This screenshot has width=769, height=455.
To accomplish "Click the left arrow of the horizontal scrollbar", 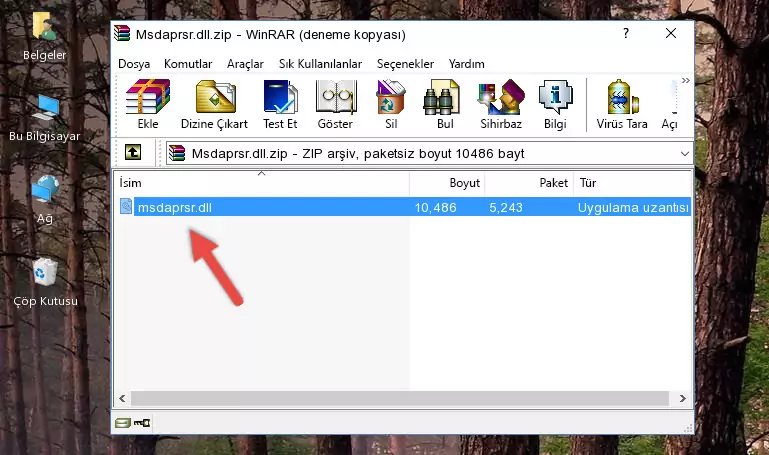I will coord(122,398).
